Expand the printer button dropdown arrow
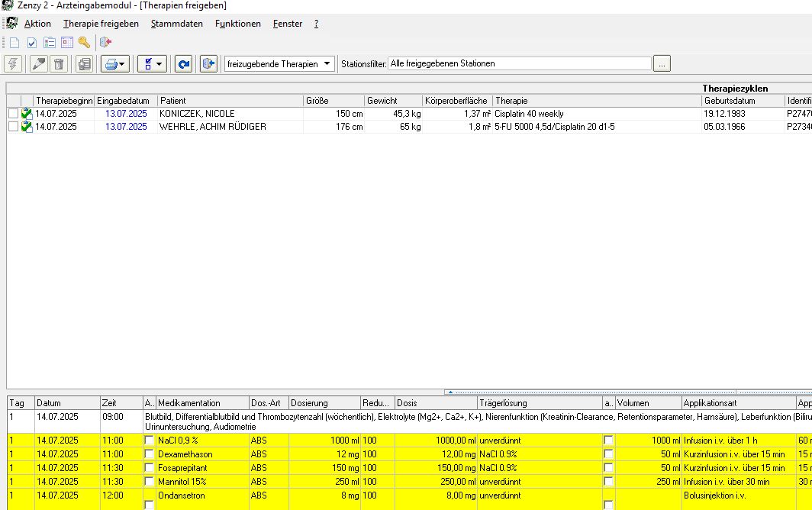 tap(122, 64)
